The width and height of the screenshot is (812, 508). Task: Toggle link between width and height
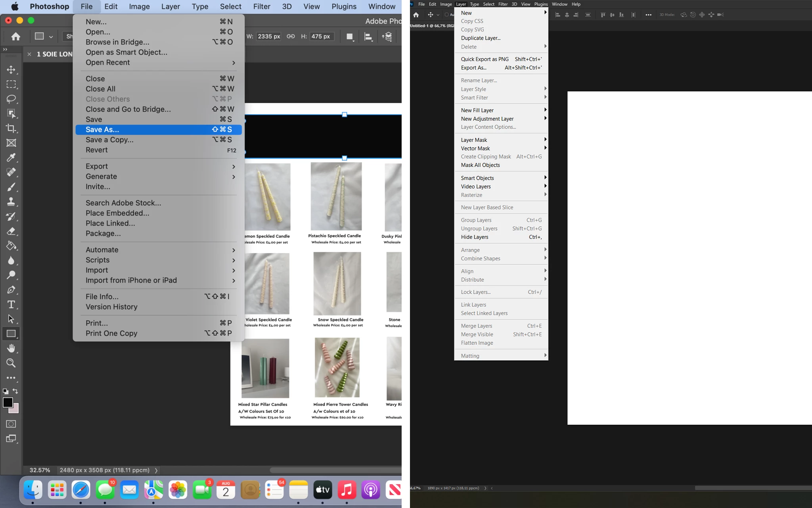[291, 36]
